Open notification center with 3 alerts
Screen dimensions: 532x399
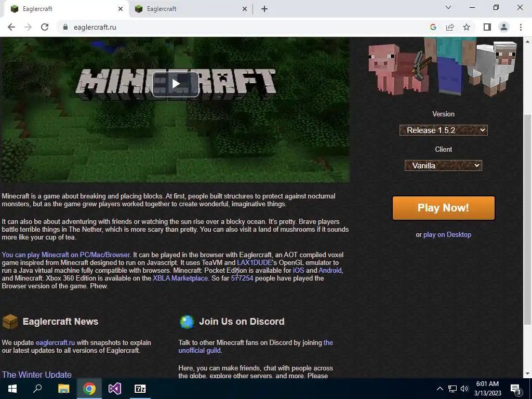tap(516, 389)
